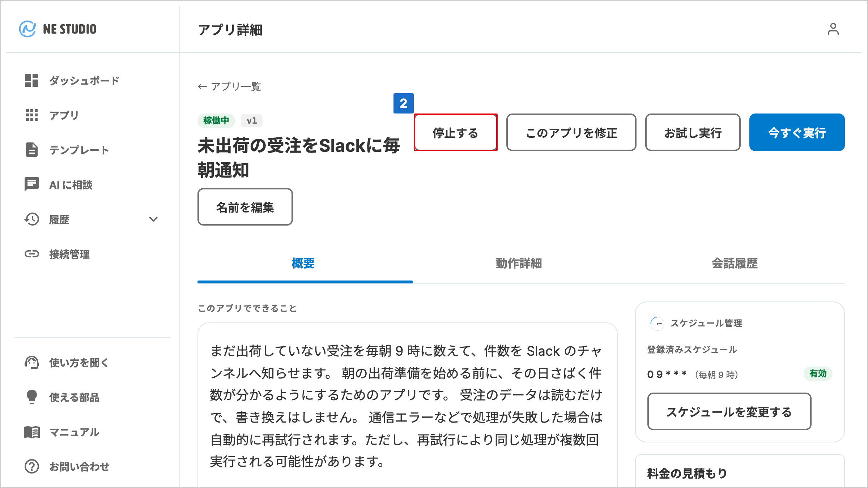Click the schedule entry 0 9 * * *
Image resolution: width=868 pixels, height=488 pixels.
tap(667, 374)
